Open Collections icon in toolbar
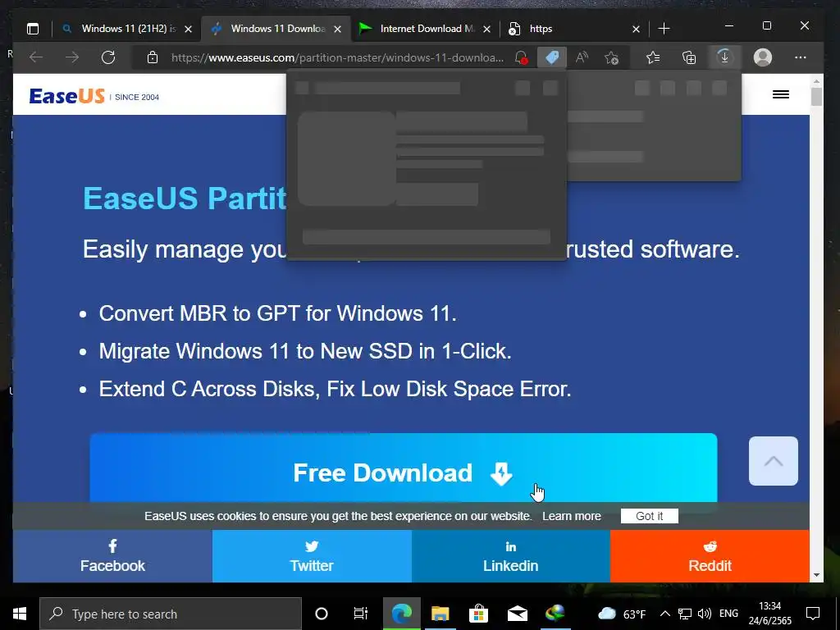The image size is (840, 630). [x=689, y=57]
